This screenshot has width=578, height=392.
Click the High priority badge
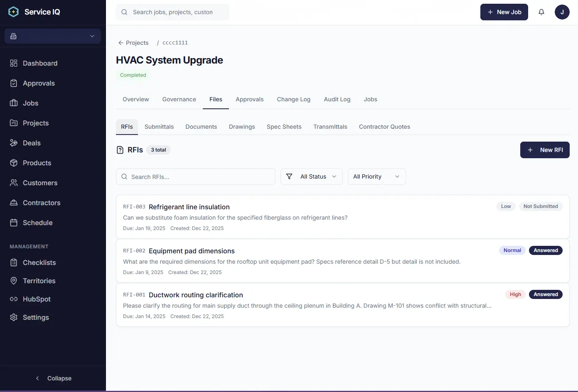[515, 294]
